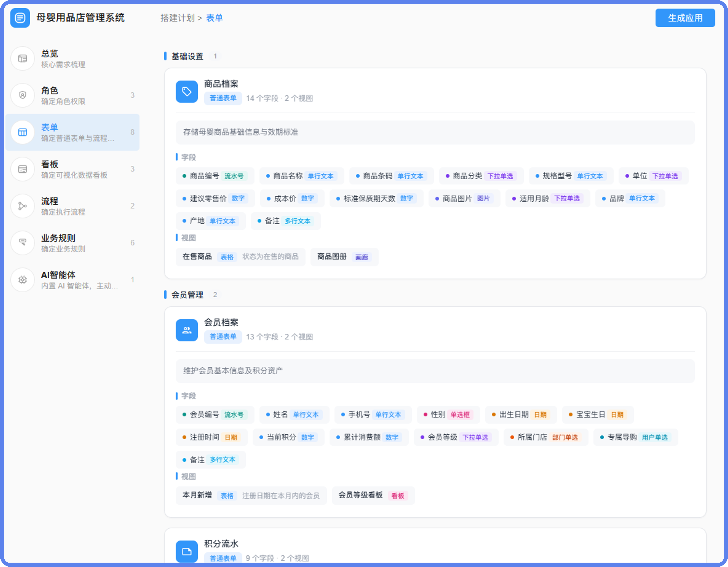Click the 手机号 field chip

click(373, 414)
